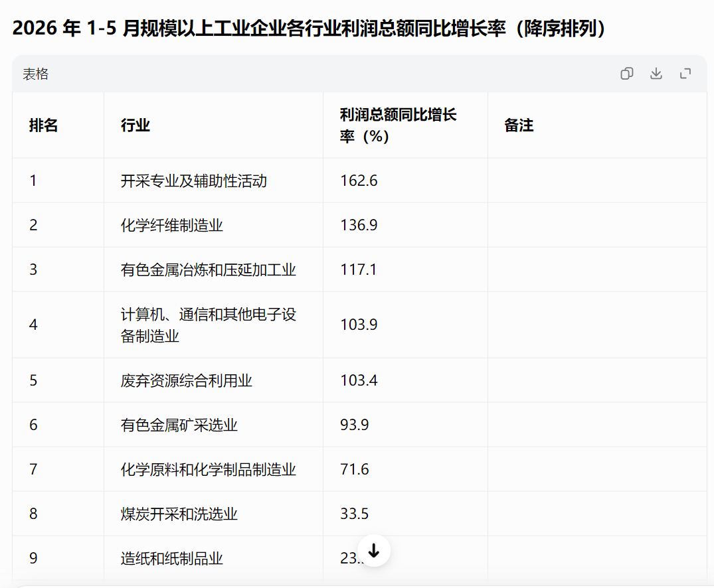Click the value 162.6
This screenshot has height=588, width=714.
359,181
